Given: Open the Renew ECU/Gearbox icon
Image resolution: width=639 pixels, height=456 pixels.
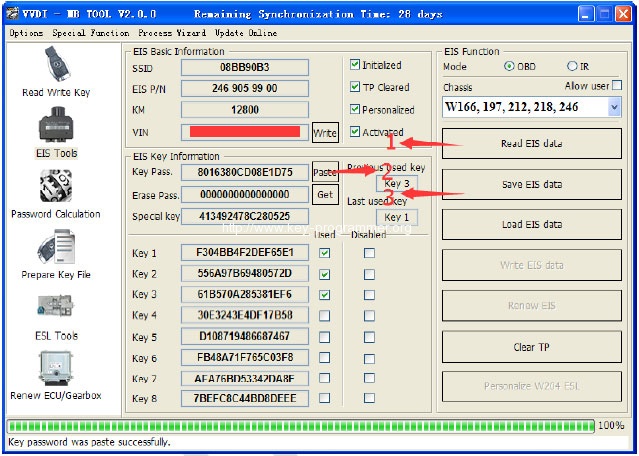Looking at the screenshot, I should click(56, 369).
